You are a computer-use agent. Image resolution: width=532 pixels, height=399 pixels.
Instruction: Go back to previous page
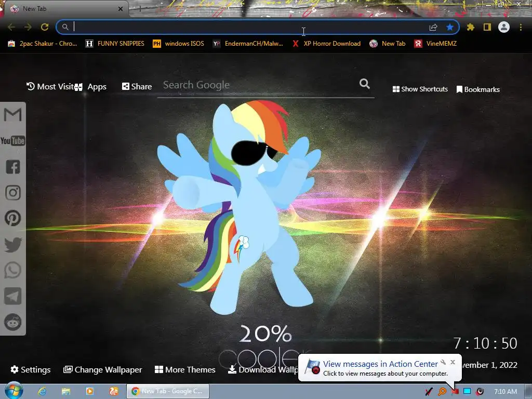pyautogui.click(x=11, y=27)
